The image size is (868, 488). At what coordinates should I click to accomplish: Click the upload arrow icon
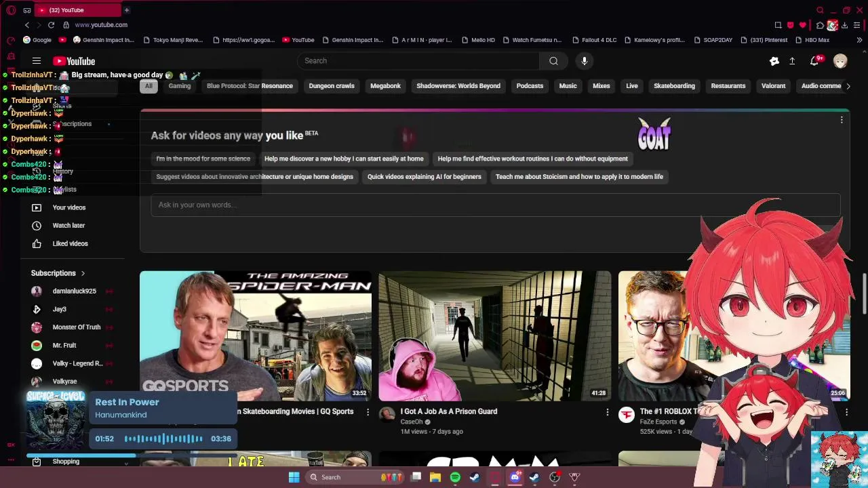792,61
